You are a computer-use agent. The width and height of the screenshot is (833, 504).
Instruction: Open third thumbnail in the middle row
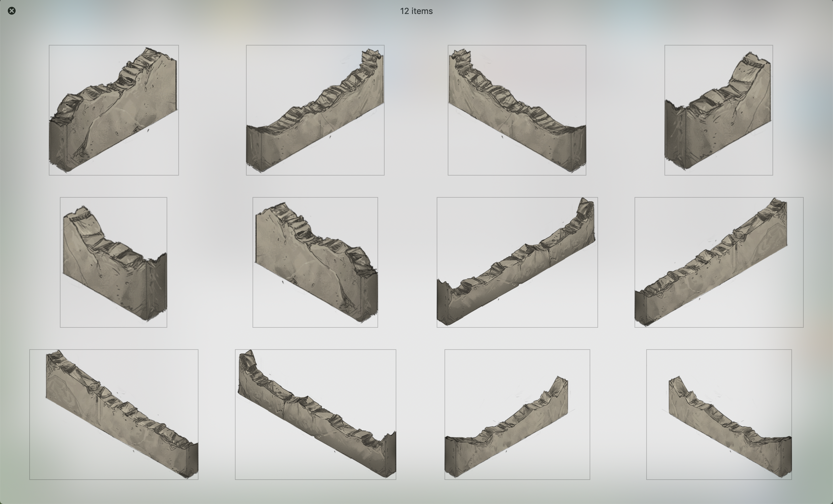(x=517, y=262)
